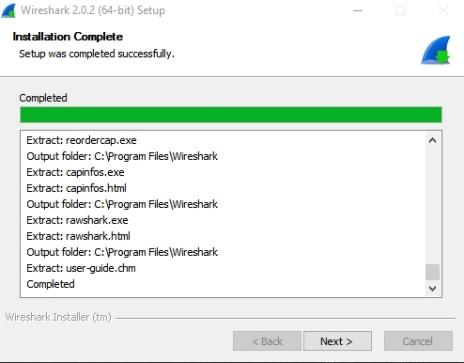Image resolution: width=464 pixels, height=363 pixels.
Task: Click the disabled < Back button
Action: [x=267, y=341]
